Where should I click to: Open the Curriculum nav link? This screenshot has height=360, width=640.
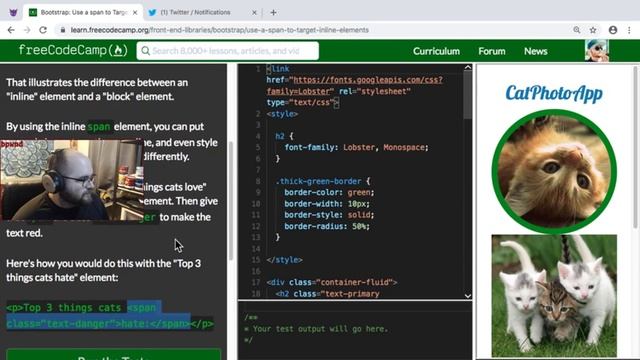coord(436,51)
